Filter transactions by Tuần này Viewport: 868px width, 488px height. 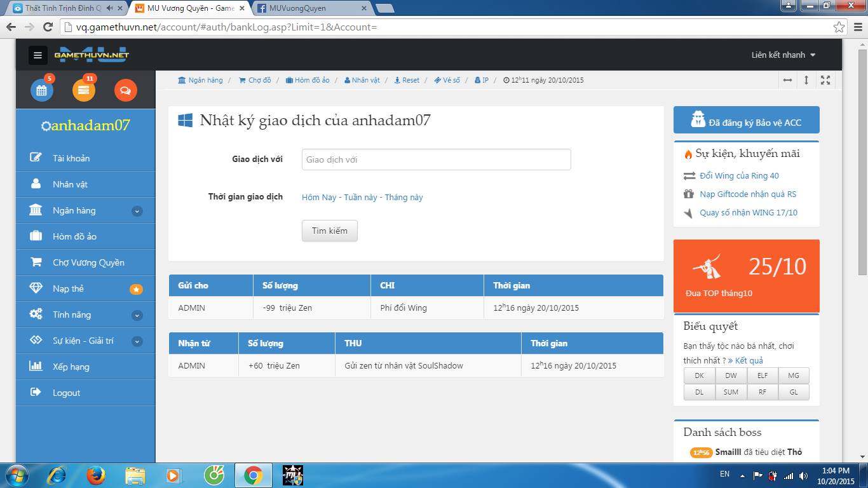[360, 198]
